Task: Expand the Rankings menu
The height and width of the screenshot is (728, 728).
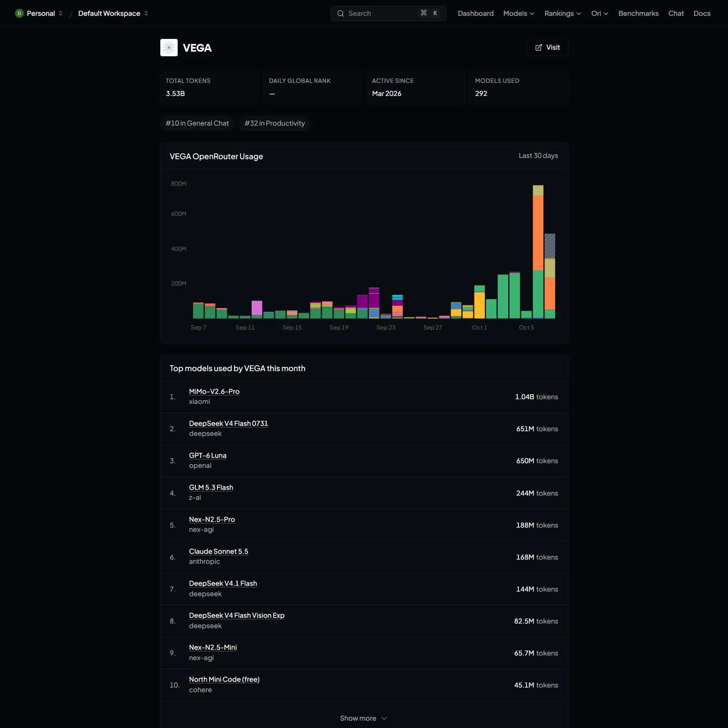Action: coord(563,13)
